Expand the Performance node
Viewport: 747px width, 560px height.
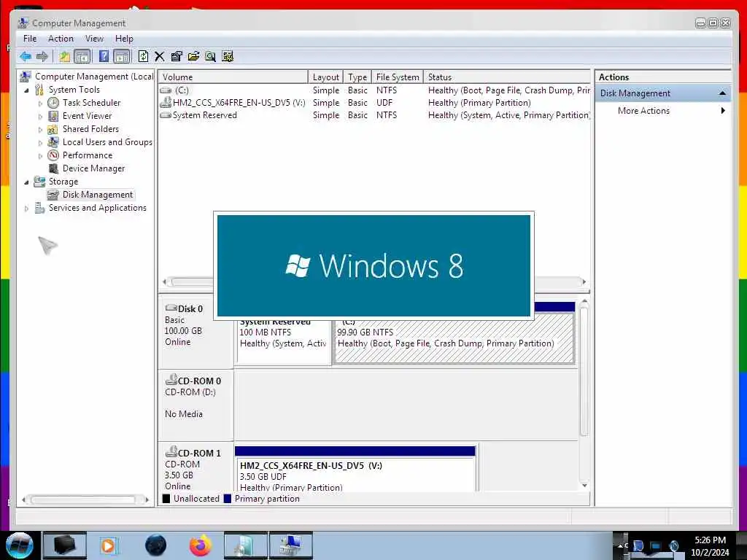point(41,156)
